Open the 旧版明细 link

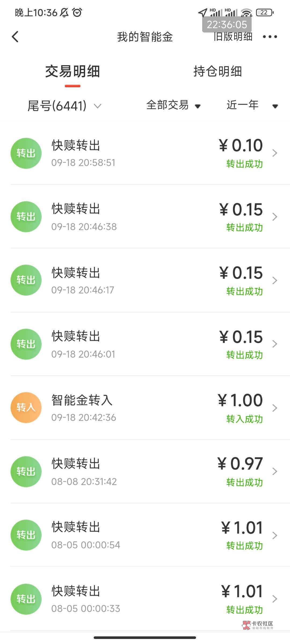tap(233, 37)
